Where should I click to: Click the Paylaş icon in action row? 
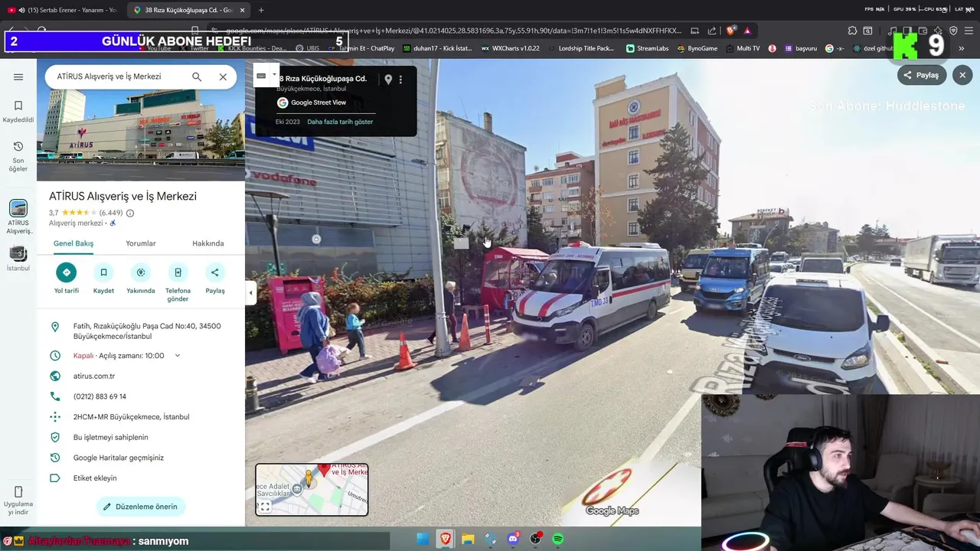click(x=215, y=272)
